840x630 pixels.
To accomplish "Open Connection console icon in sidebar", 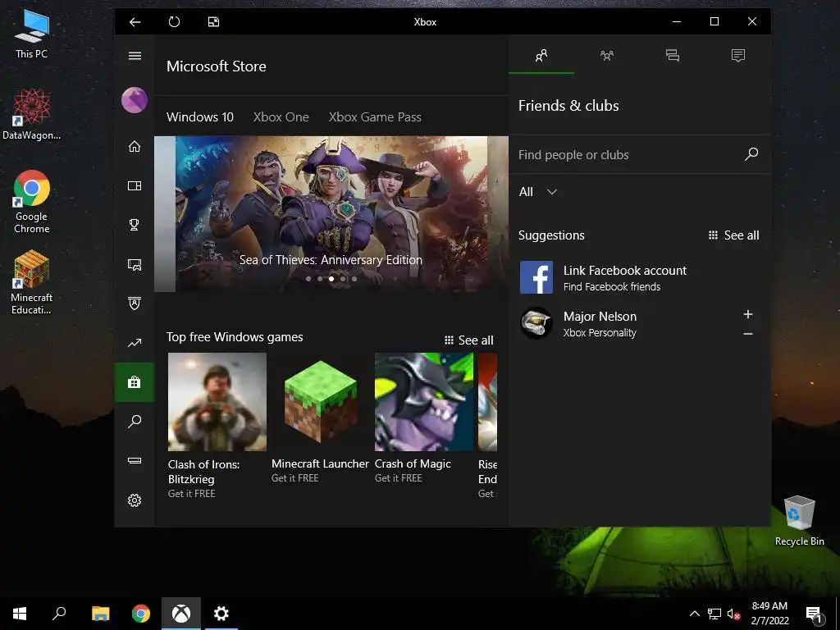I will [x=135, y=460].
